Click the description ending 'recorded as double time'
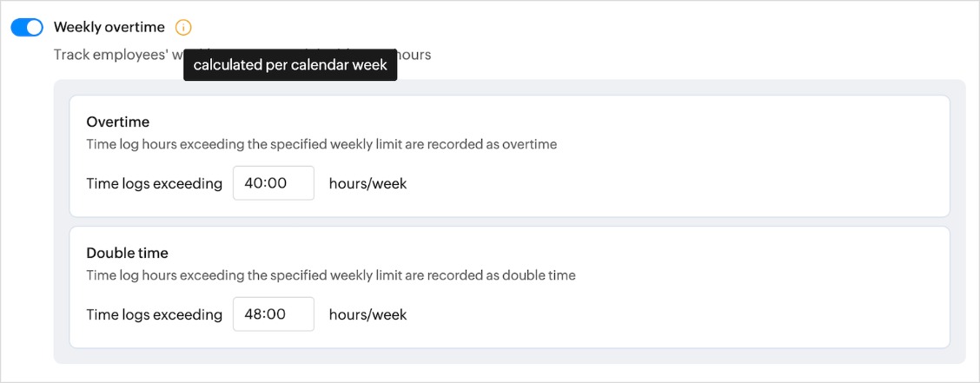Screen dimensions: 980x383 point(331,275)
